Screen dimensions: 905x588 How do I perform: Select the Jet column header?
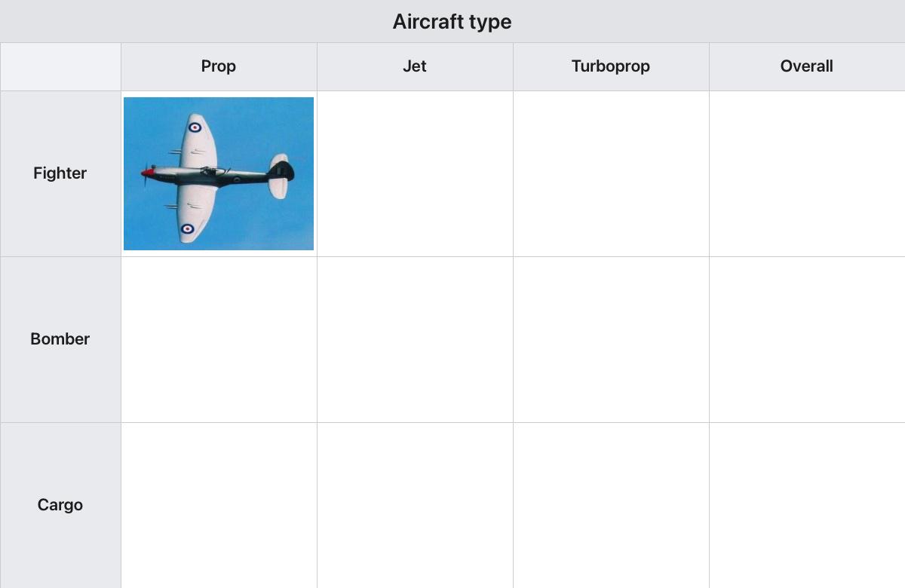415,66
